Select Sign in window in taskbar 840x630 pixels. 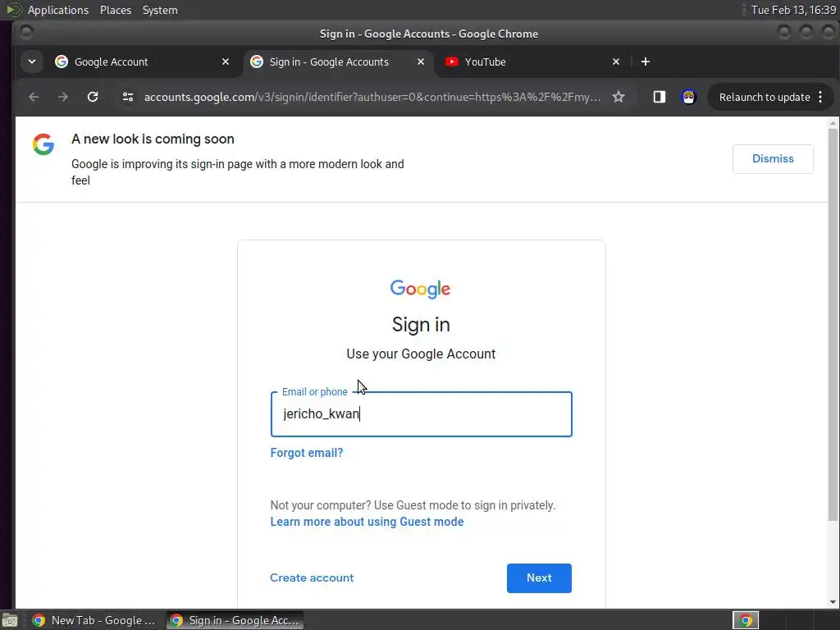point(235,620)
